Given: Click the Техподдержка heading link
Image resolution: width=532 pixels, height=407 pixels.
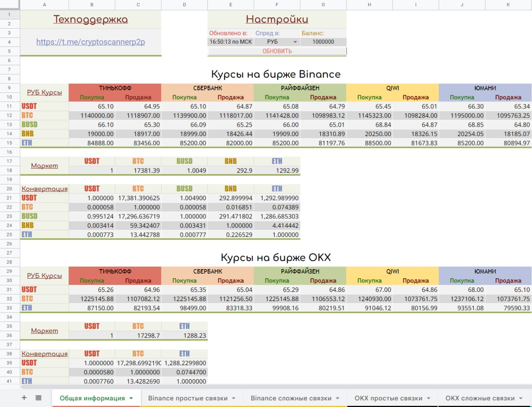Looking at the screenshot, I should click(x=91, y=19).
